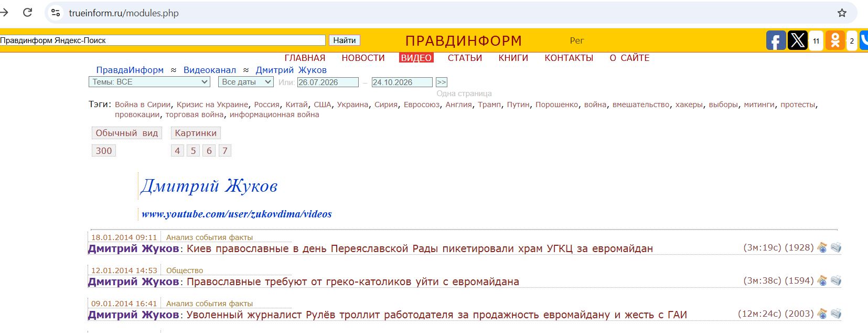Click the 'Рег' registration link

[x=577, y=40]
